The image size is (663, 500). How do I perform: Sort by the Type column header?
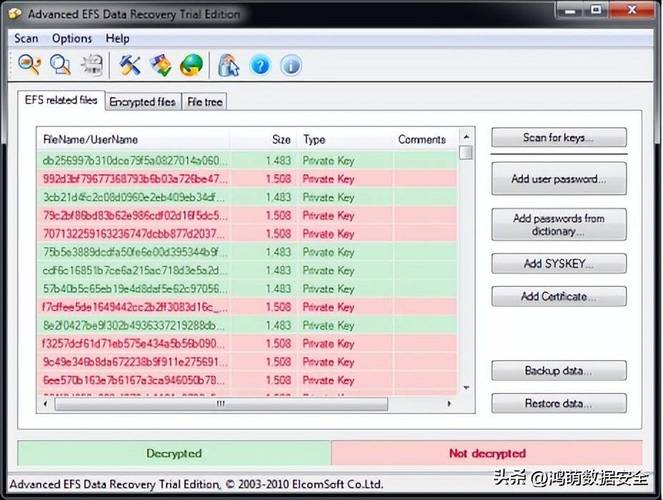coord(345,139)
